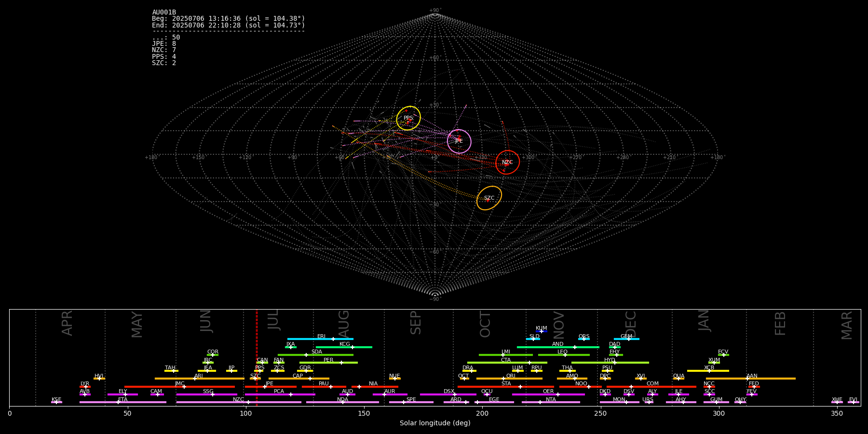Click the pink NTA activity bar
868x434 pixels.
click(551, 402)
